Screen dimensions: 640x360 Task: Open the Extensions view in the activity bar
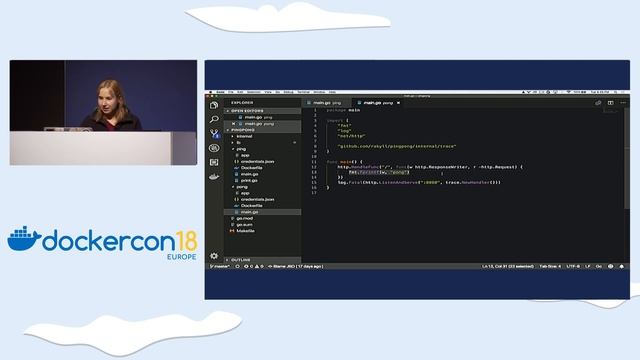click(214, 162)
